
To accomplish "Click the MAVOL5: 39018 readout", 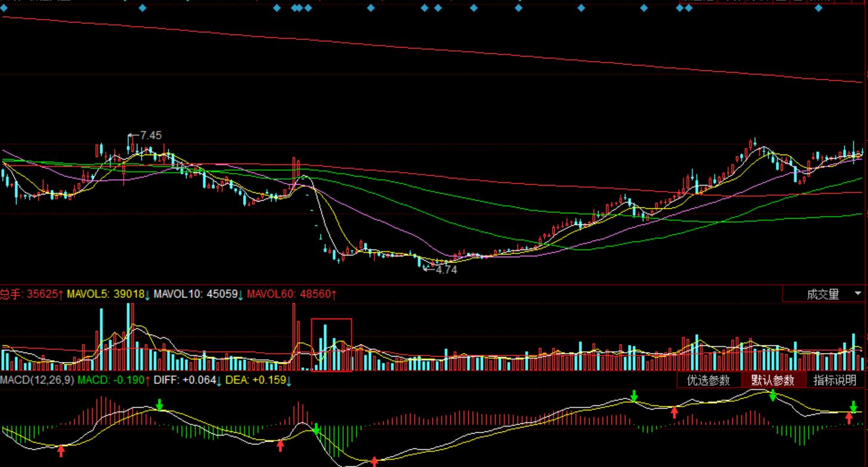I will click(x=109, y=294).
